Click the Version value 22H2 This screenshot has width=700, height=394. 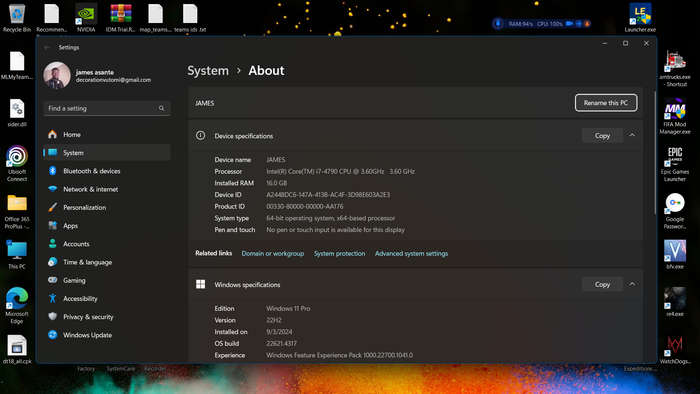click(x=274, y=320)
